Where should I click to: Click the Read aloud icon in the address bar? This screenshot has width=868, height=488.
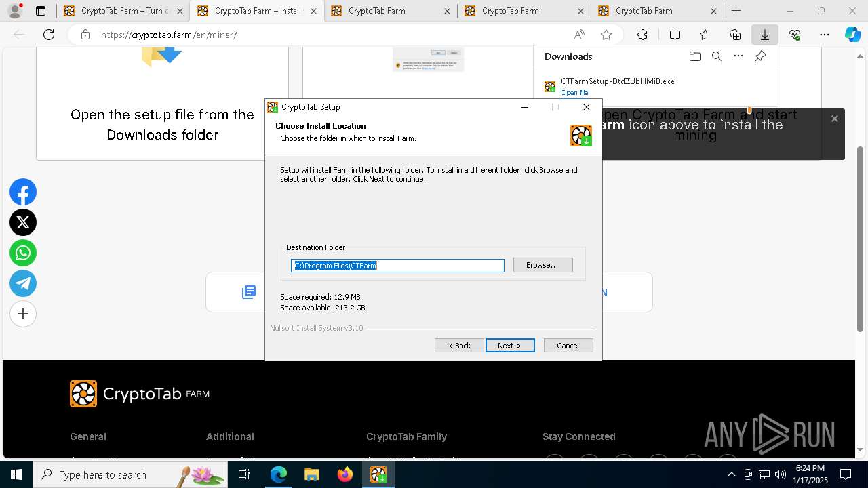[x=579, y=35]
